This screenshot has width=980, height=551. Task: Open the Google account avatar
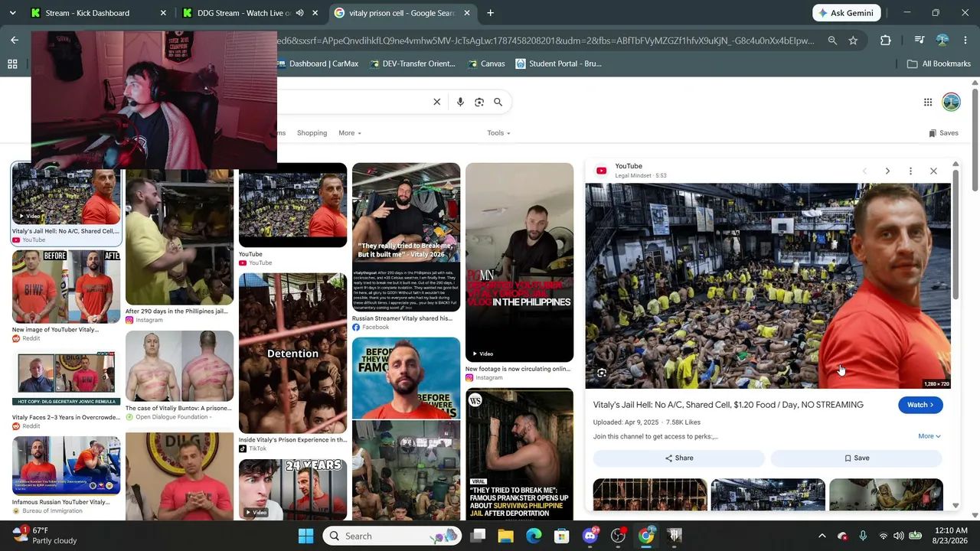[x=951, y=102]
